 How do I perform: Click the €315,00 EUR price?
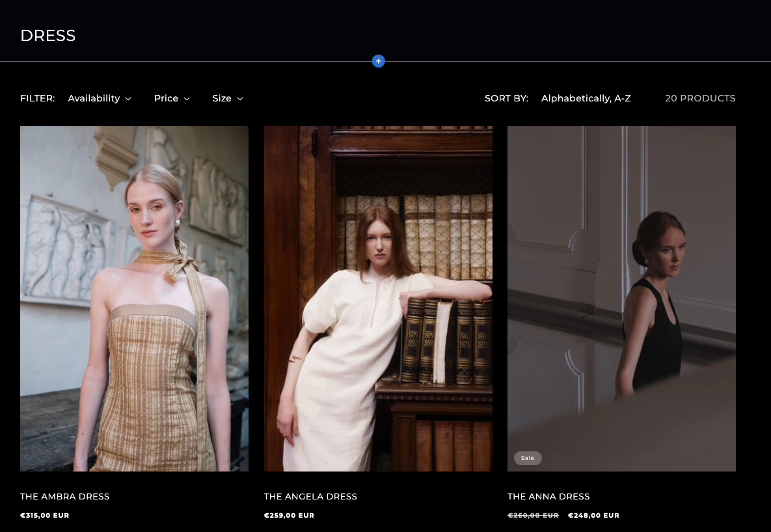coord(45,515)
